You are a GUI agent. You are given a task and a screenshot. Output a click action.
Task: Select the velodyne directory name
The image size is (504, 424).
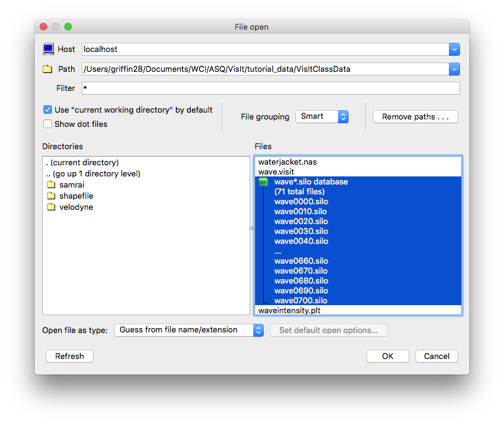[x=76, y=207]
